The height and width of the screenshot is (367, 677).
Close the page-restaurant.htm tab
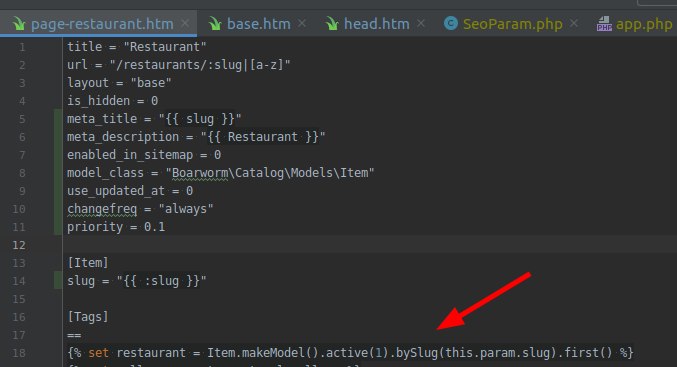[185, 23]
